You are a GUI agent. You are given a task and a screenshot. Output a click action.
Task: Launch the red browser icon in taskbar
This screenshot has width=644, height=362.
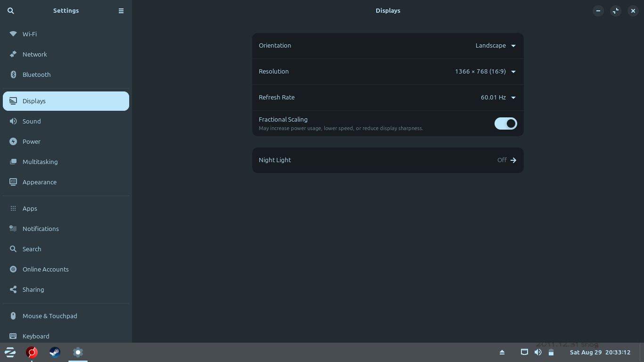tap(32, 352)
